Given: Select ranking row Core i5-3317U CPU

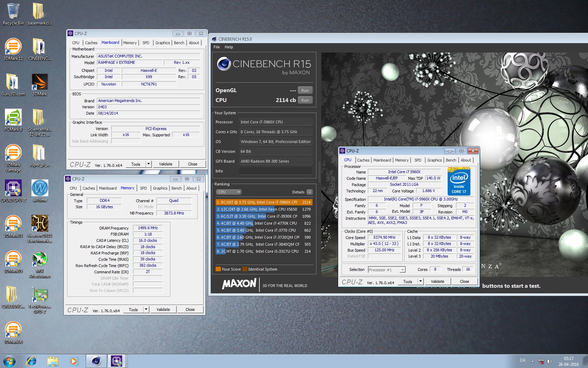Looking at the screenshot, I should (x=264, y=251).
